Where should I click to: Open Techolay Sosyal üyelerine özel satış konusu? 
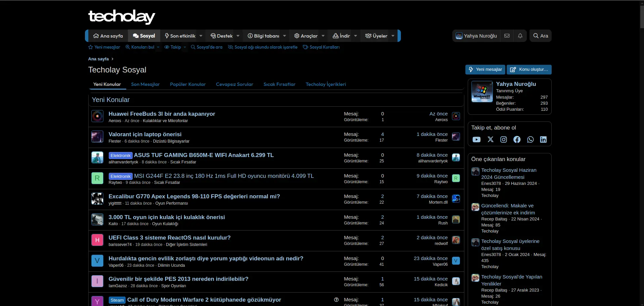(x=510, y=245)
